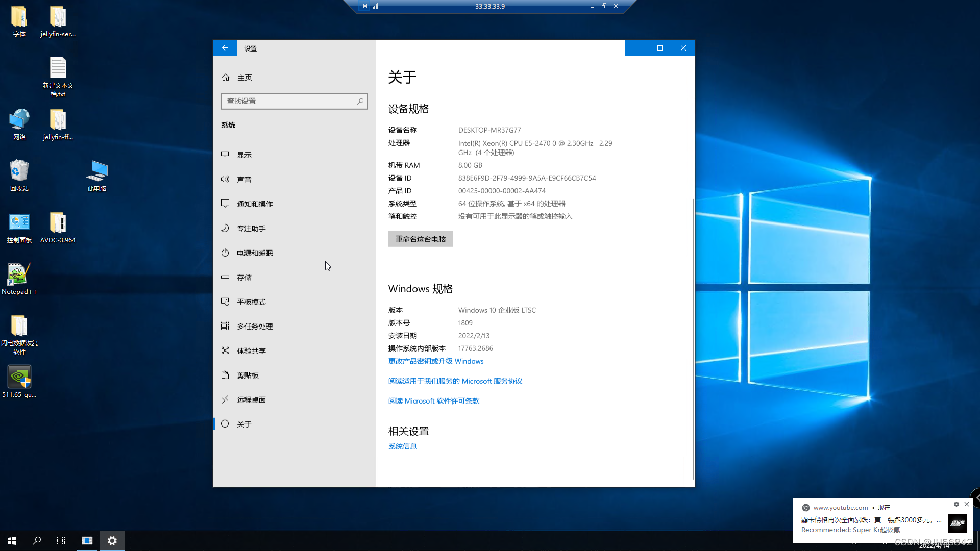Open Tablet mode (平板模式) settings
Screen dimensions: 980x551
[x=251, y=302]
